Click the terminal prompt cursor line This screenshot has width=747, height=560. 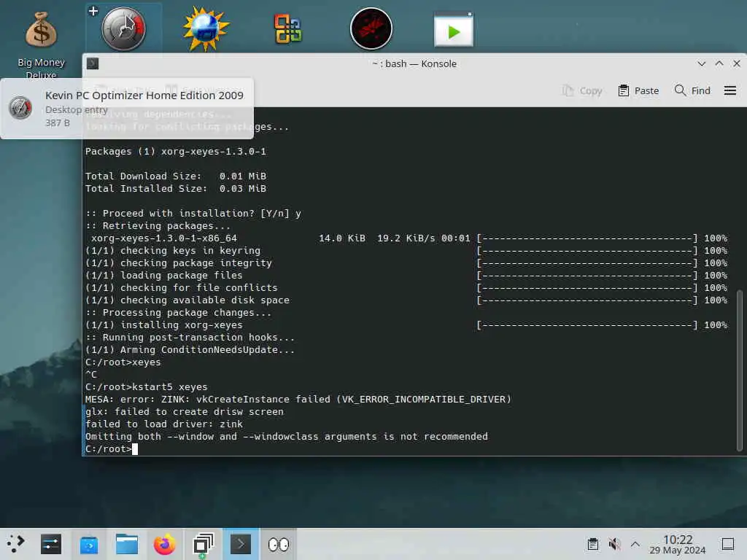[112, 448]
